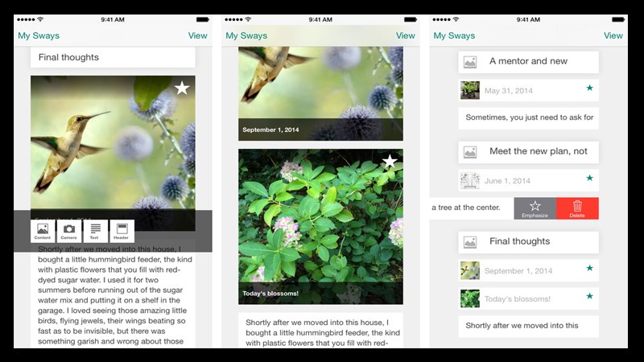Tap the Text icon in the insert toolbar

[x=95, y=231]
